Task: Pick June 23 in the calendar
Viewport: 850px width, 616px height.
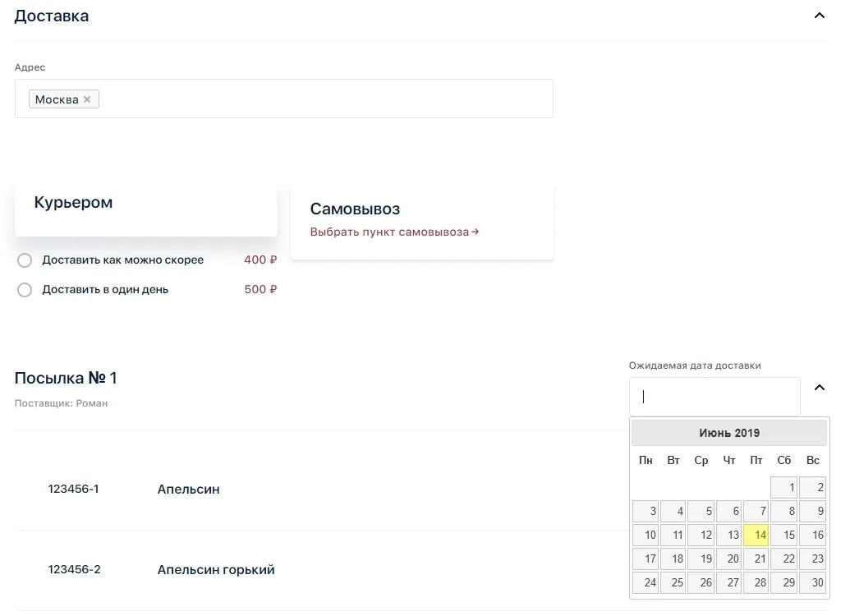Action: [x=812, y=559]
